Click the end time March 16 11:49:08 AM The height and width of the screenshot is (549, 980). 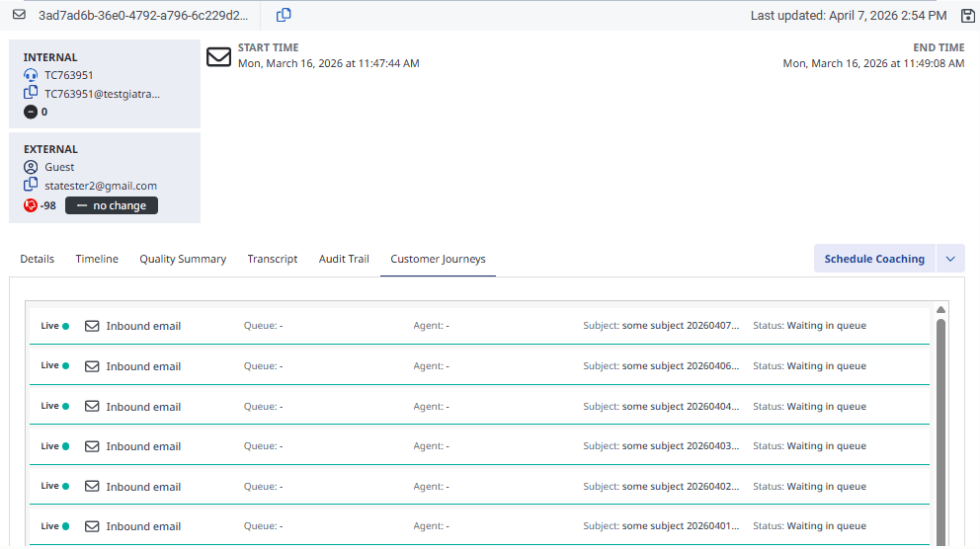(873, 63)
